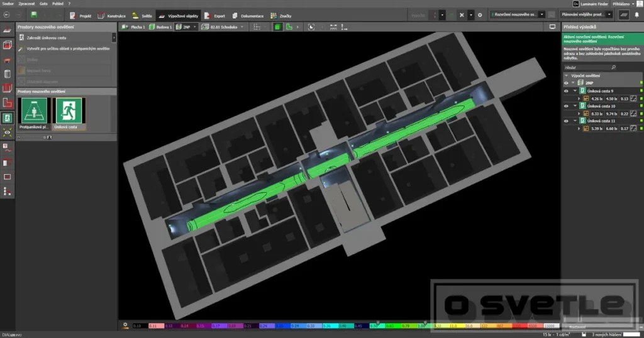Click the green L-shaped floor plan view icon
The height and width of the screenshot is (338, 644).
tap(289, 27)
